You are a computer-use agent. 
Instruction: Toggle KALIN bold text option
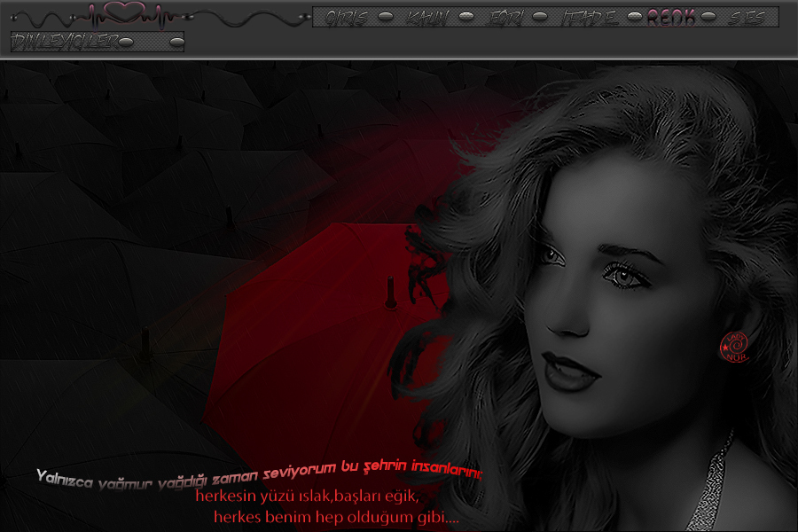tap(427, 18)
